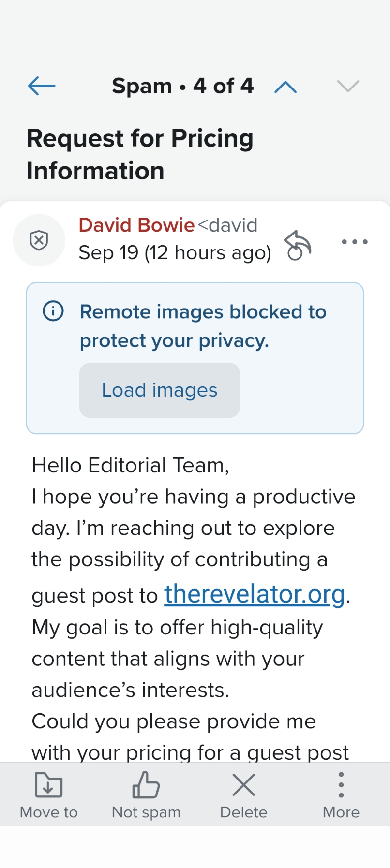Open the message options three-dot menu
The width and height of the screenshot is (390, 868).
click(355, 242)
